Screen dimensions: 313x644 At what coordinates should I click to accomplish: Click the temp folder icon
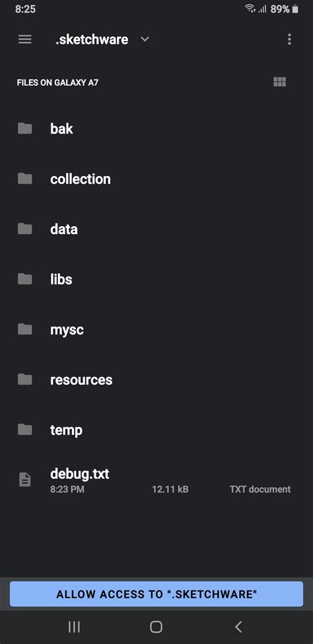tap(24, 430)
